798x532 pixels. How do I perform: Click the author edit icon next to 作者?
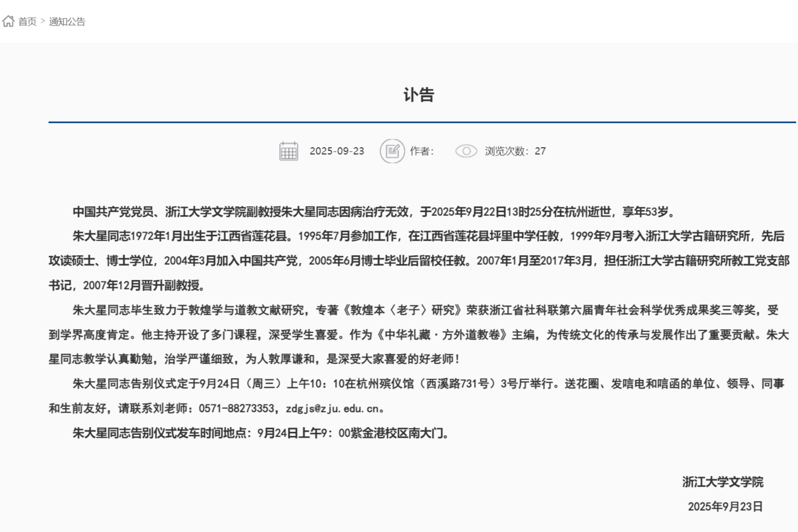[x=392, y=151]
